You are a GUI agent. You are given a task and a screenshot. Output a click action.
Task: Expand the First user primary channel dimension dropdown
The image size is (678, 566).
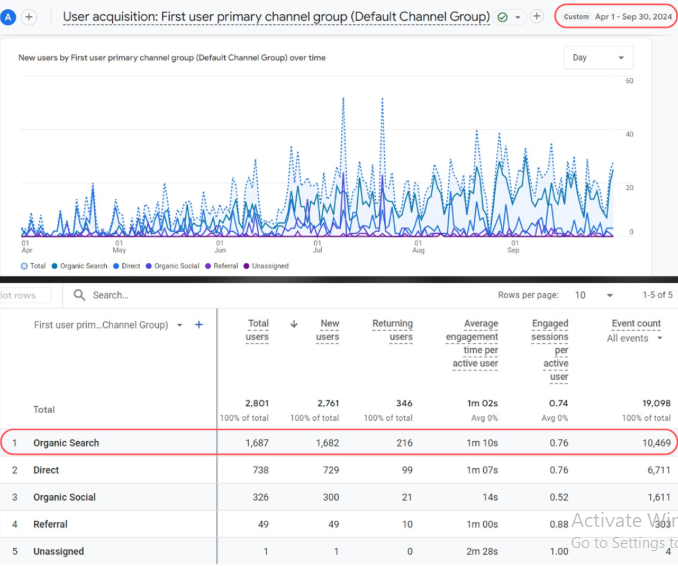pos(180,325)
